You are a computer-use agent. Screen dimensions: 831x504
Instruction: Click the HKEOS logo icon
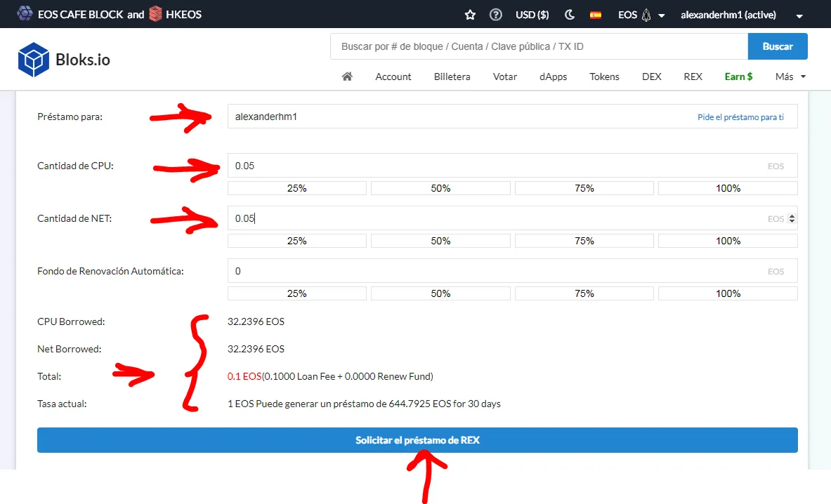(x=155, y=14)
